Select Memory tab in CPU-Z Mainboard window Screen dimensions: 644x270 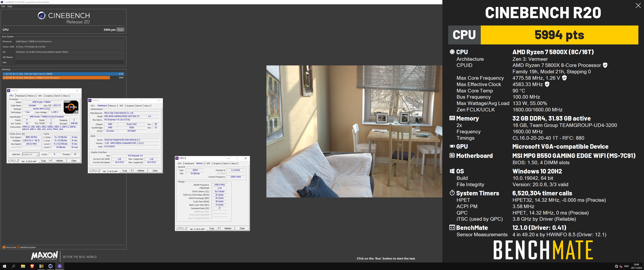click(113, 106)
